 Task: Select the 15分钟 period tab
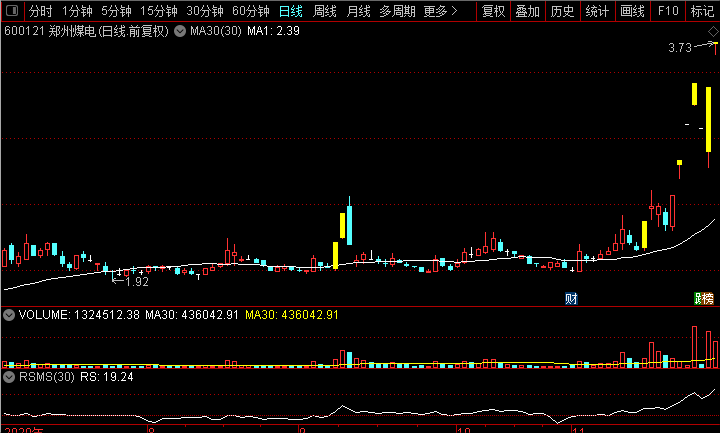[158, 11]
